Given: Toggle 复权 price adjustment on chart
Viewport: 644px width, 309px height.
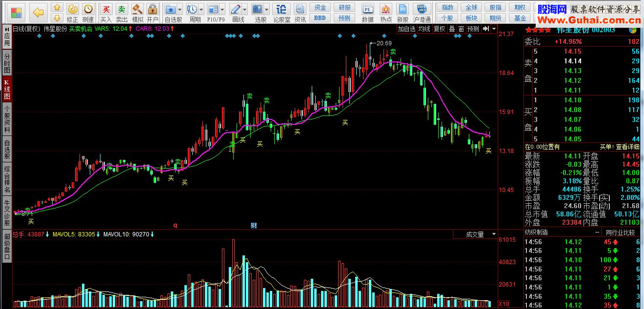Looking at the screenshot, I should click(440, 29).
